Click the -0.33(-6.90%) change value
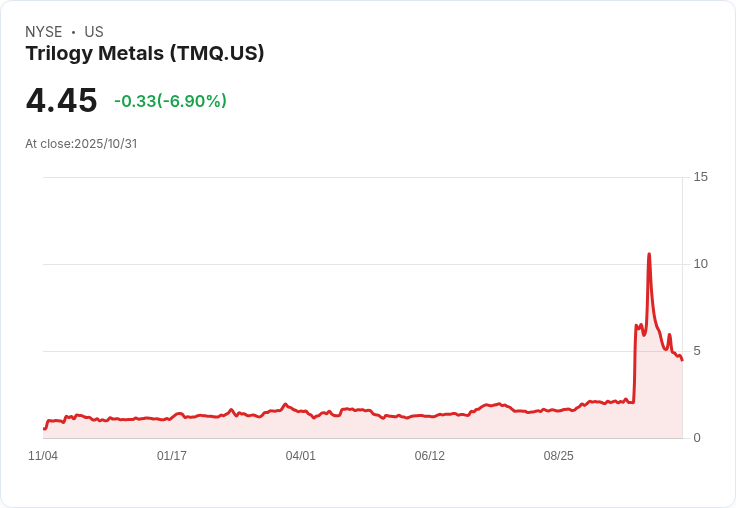736x508 pixels. (x=170, y=101)
